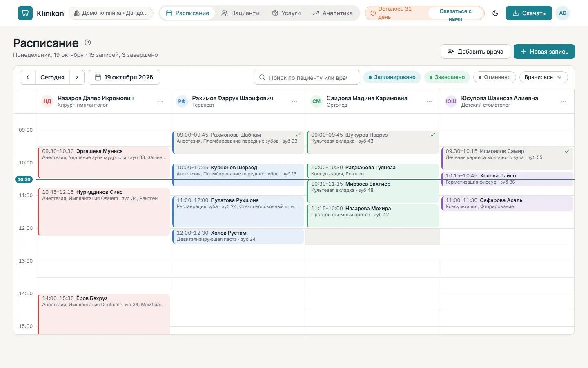Click the СМ doctor avatar

tap(316, 101)
